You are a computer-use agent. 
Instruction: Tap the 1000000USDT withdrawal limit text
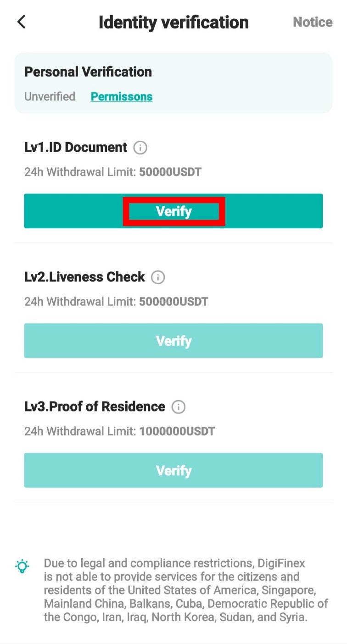point(177,432)
